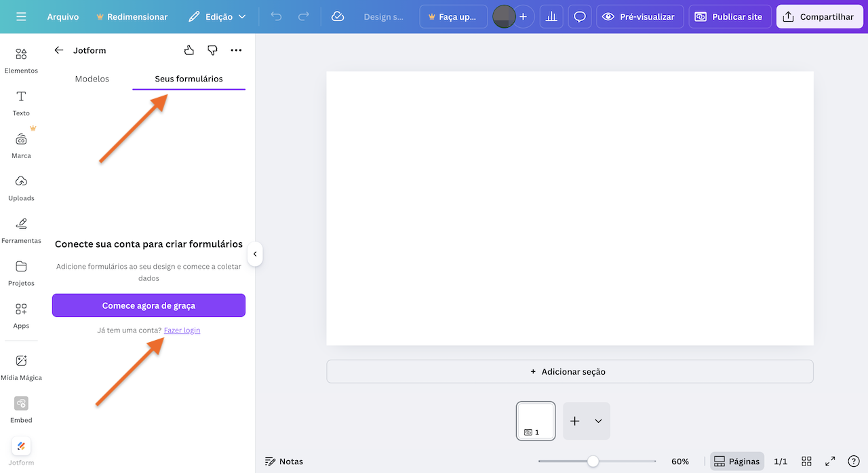Open the Edição dropdown menu
Viewport: 868px width, 473px height.
217,16
